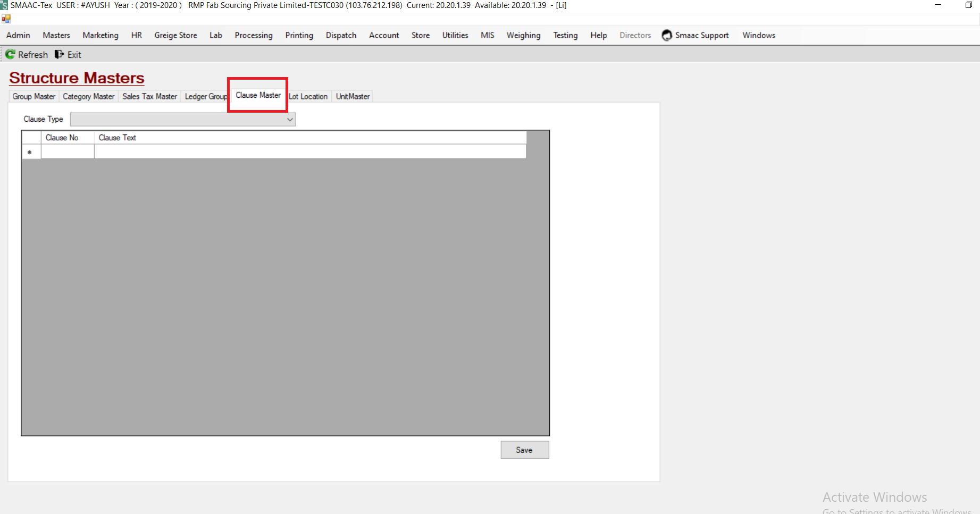Viewport: 980px width, 514px height.
Task: Click the Exit toolbar label
Action: [74, 55]
